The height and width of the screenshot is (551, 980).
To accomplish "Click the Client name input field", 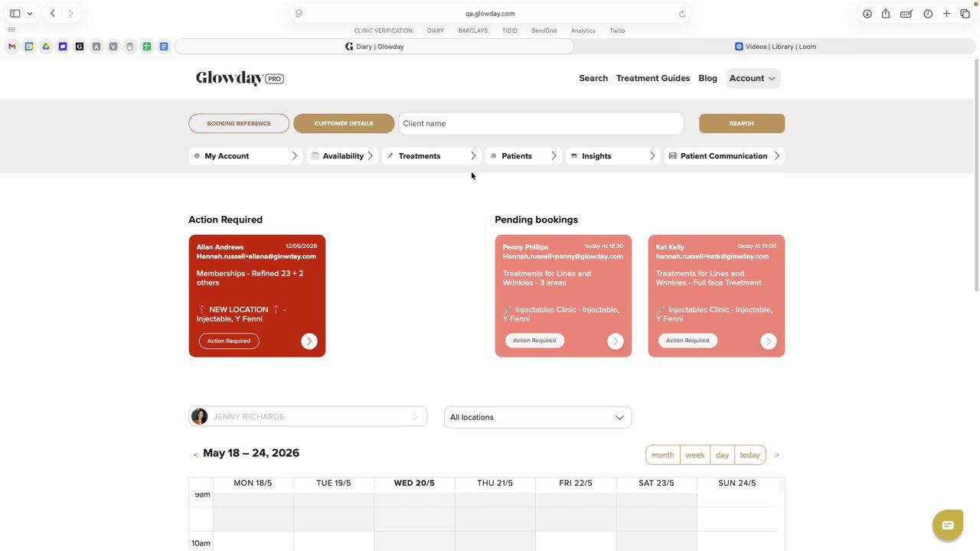I will pos(541,123).
